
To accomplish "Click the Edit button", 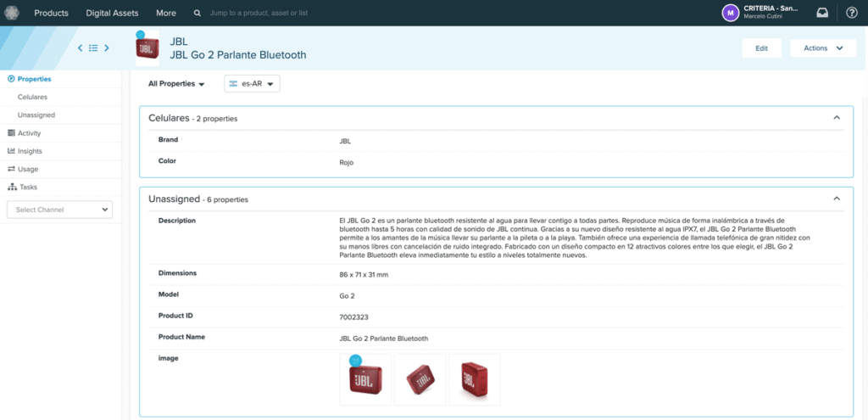I will [x=762, y=48].
